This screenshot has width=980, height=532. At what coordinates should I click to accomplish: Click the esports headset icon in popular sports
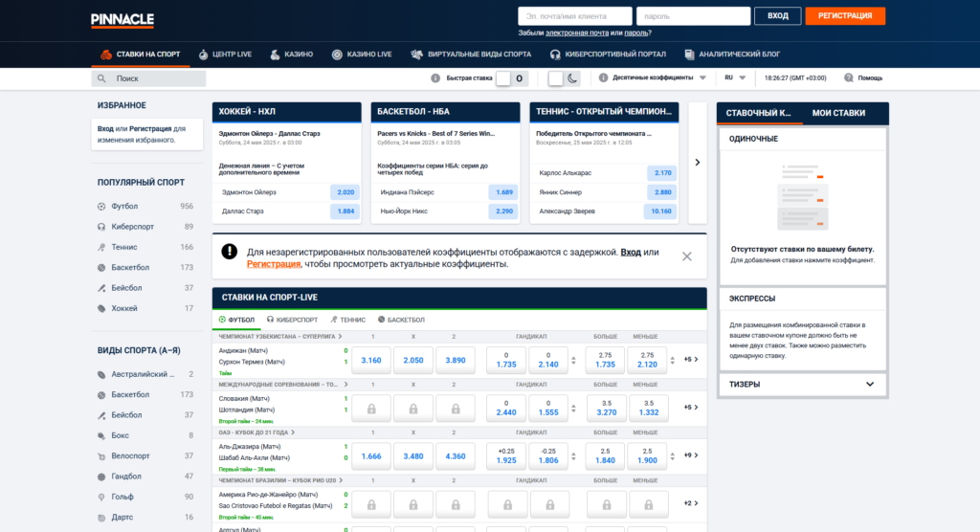pyautogui.click(x=101, y=227)
